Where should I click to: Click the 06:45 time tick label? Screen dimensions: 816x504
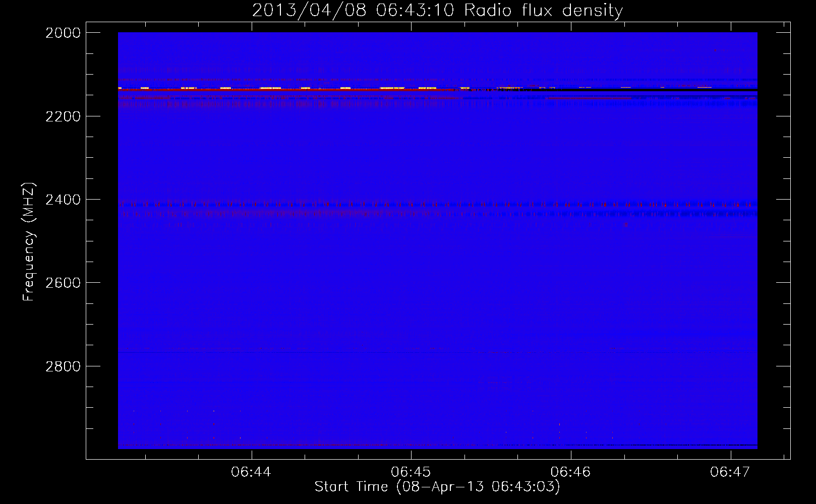411,472
